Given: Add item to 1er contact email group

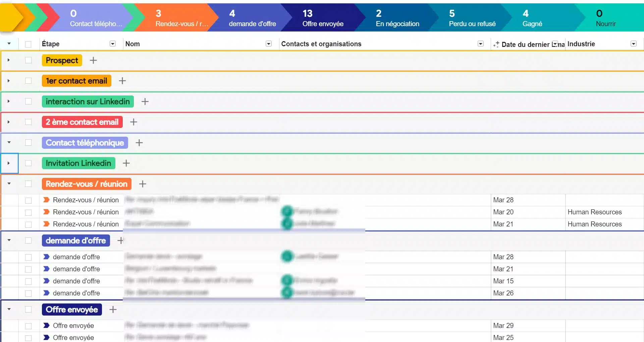Looking at the screenshot, I should (122, 81).
